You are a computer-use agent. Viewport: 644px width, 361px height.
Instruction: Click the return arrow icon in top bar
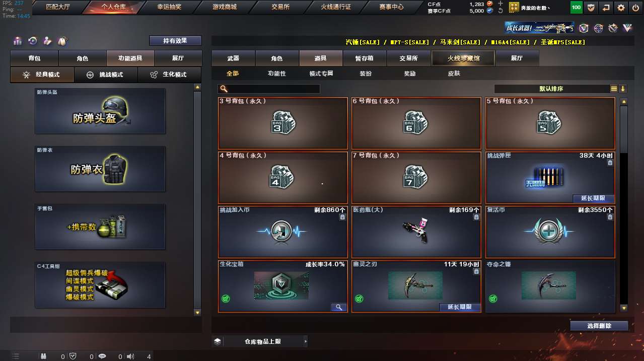click(606, 8)
